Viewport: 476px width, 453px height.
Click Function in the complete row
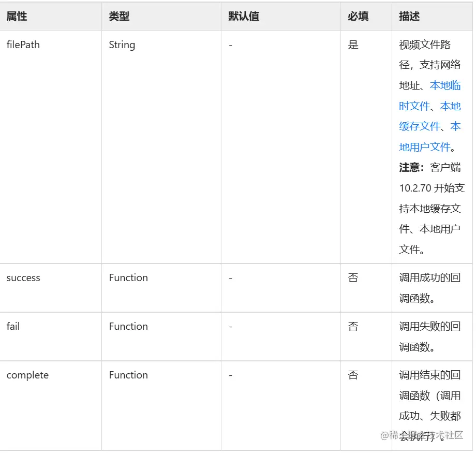128,375
